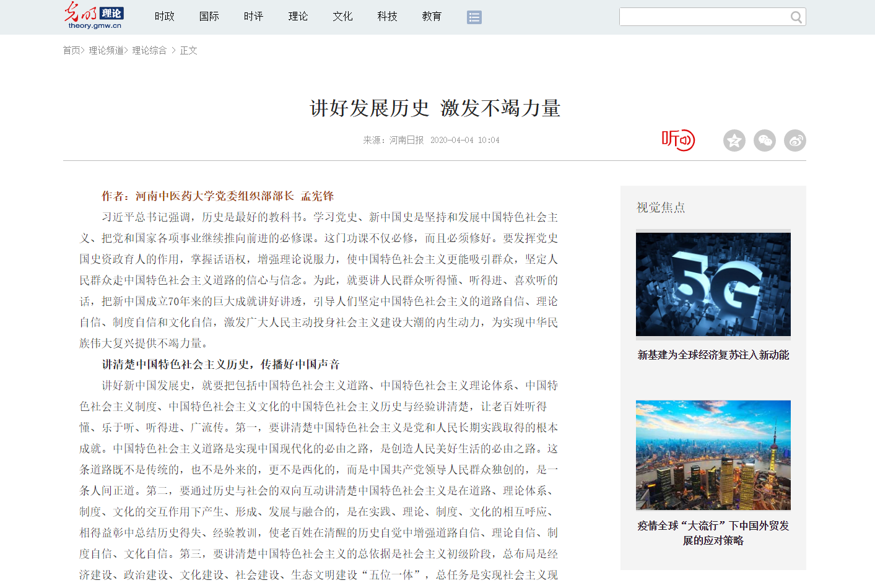The width and height of the screenshot is (875, 588).
Task: Go to 首页 in breadcrumb
Action: tap(71, 51)
